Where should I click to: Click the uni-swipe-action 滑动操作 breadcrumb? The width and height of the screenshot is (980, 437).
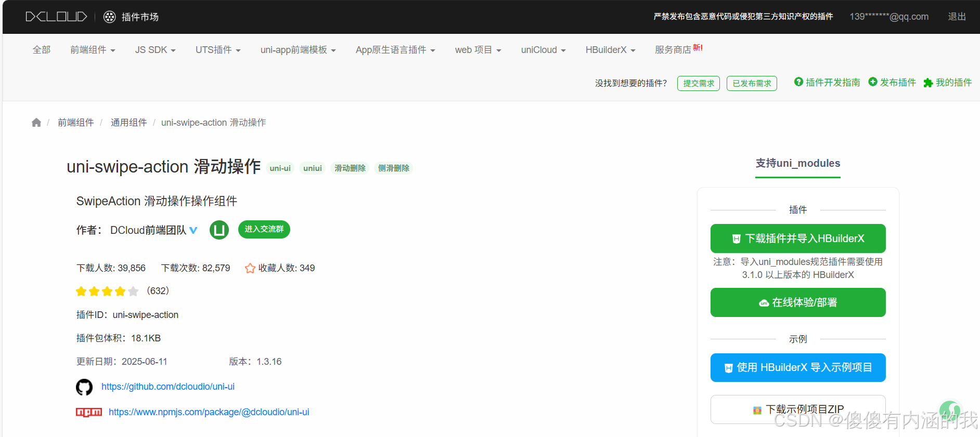click(x=213, y=123)
